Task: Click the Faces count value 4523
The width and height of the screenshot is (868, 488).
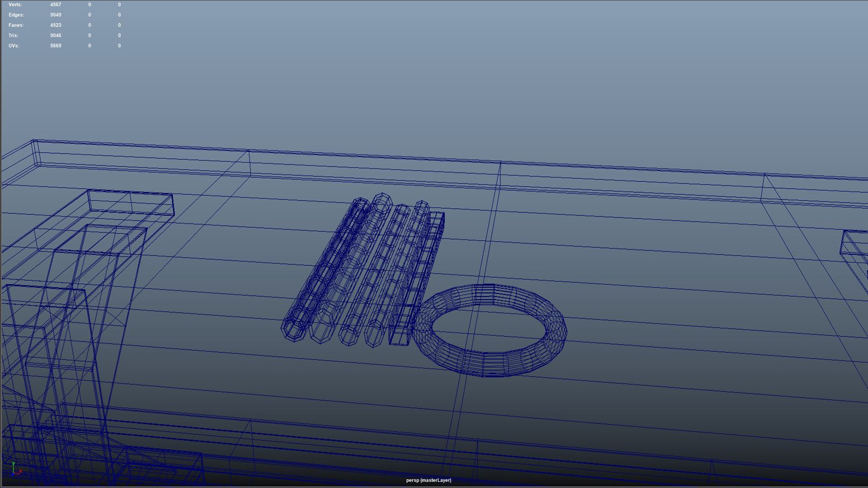Action: [x=56, y=25]
